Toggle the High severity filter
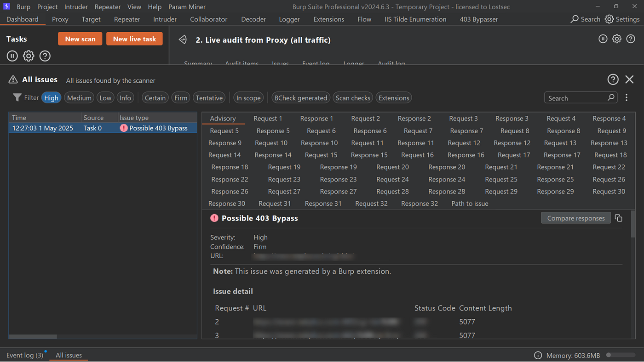This screenshot has width=644, height=362. [x=51, y=98]
